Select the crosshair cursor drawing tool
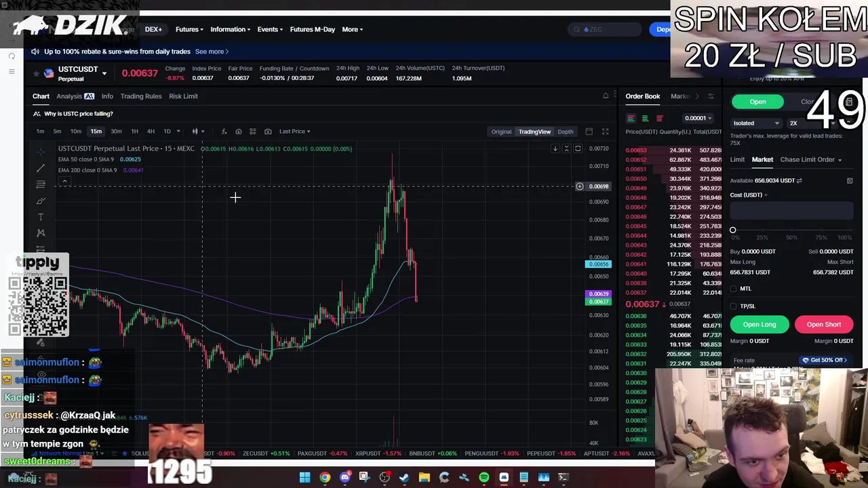This screenshot has width=868, height=488. (x=41, y=150)
